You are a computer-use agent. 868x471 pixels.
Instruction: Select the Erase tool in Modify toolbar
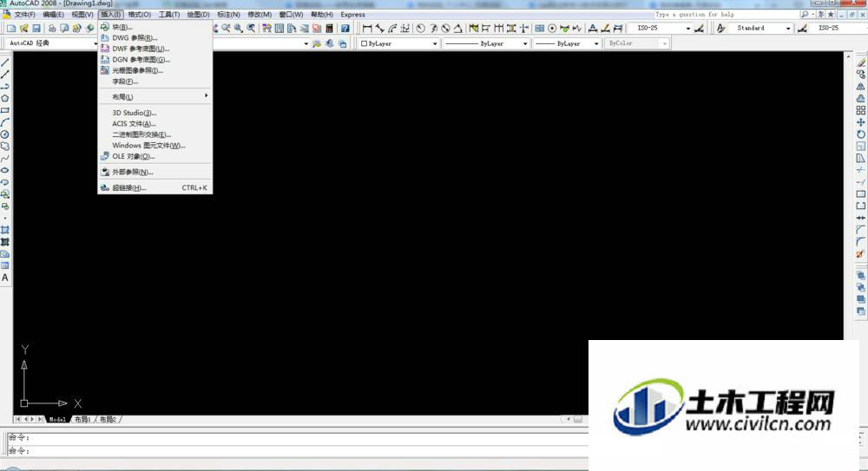[x=860, y=62]
